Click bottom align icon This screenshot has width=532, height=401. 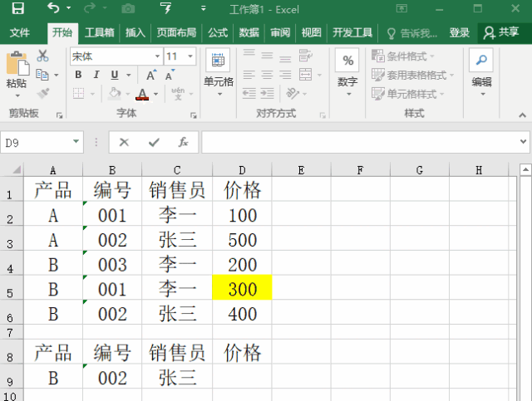(285, 57)
